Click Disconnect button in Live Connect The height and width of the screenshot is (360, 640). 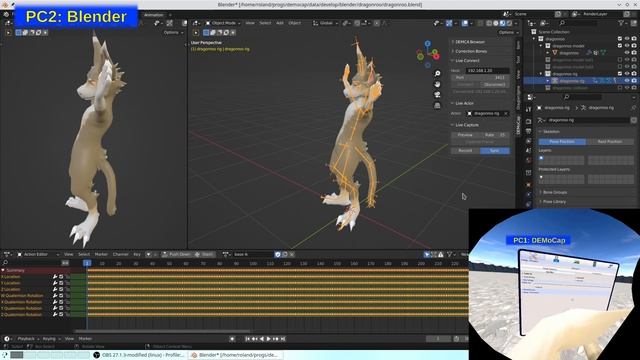click(x=495, y=84)
